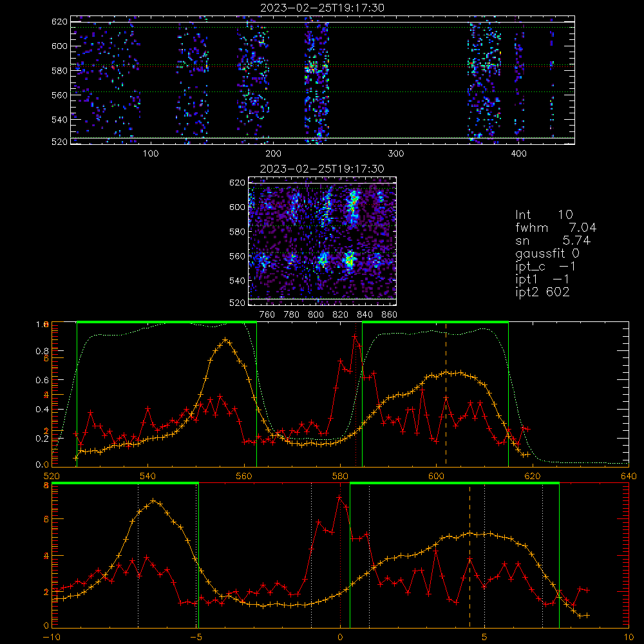Select the 'gaussfit 0' readout text
644x644 pixels.
pyautogui.click(x=547, y=253)
